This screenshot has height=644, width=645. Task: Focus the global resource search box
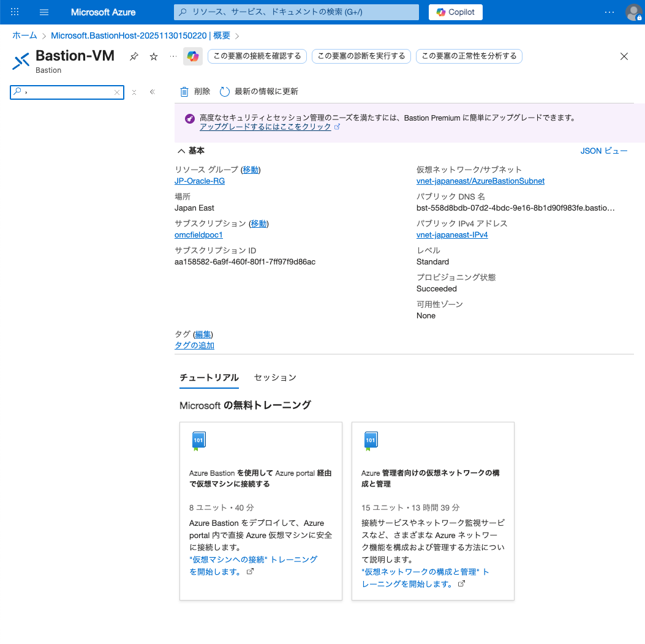point(296,12)
